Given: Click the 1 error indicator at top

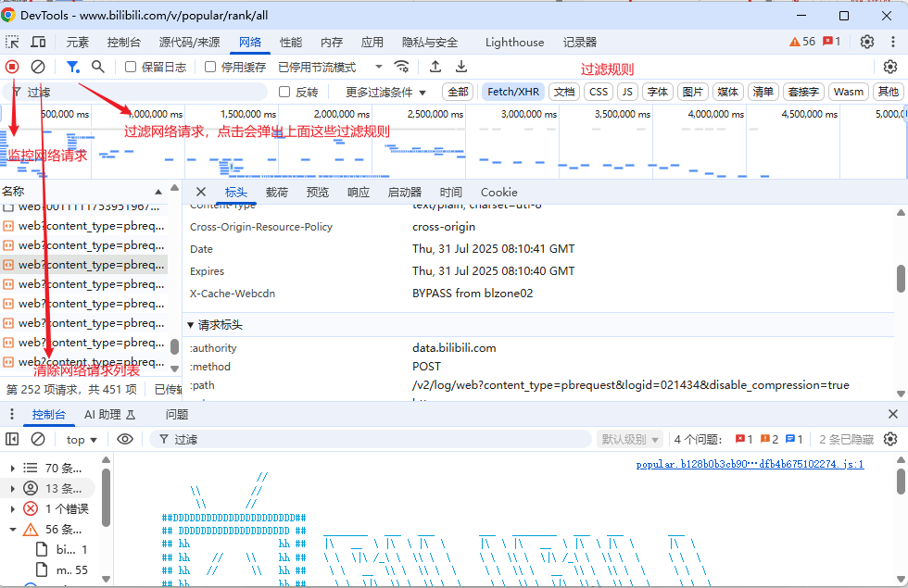Looking at the screenshot, I should [832, 42].
